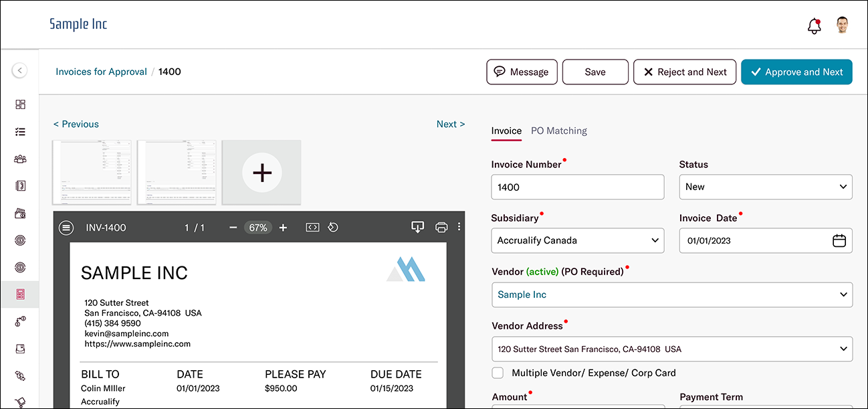
Task: Expand the Vendor Address dropdown
Action: [x=672, y=349]
